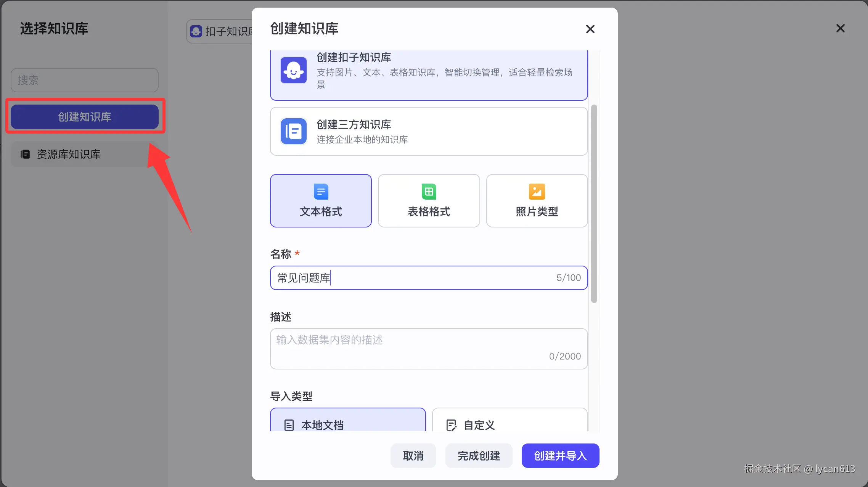Click the Coze ghost knowledge base icon
Screen dimensions: 868x487
[293, 70]
